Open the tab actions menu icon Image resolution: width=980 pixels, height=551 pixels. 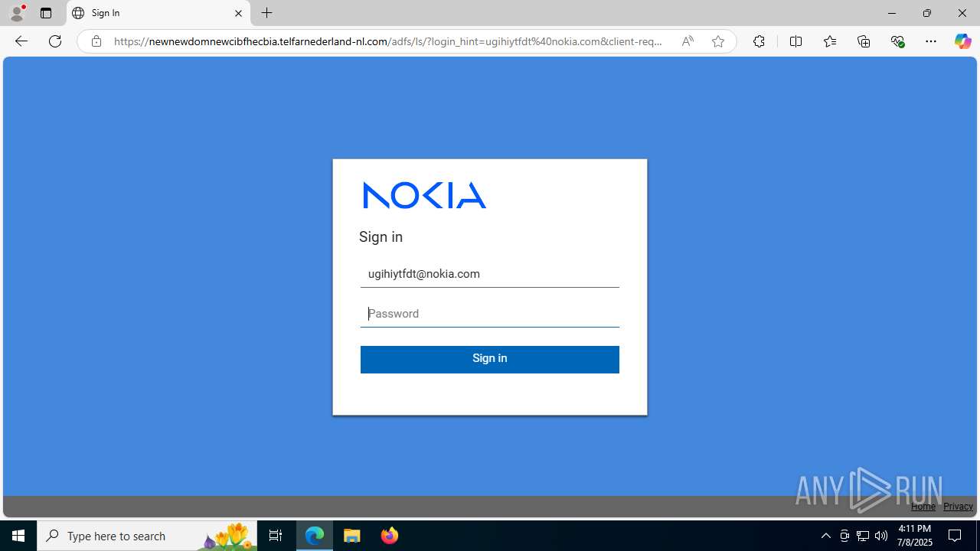46,13
